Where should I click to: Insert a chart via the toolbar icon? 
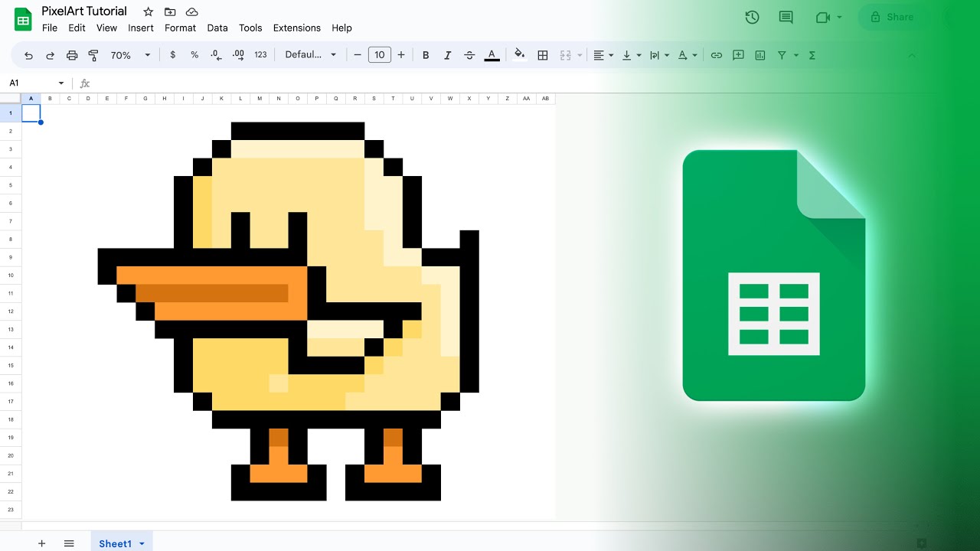[x=759, y=55]
